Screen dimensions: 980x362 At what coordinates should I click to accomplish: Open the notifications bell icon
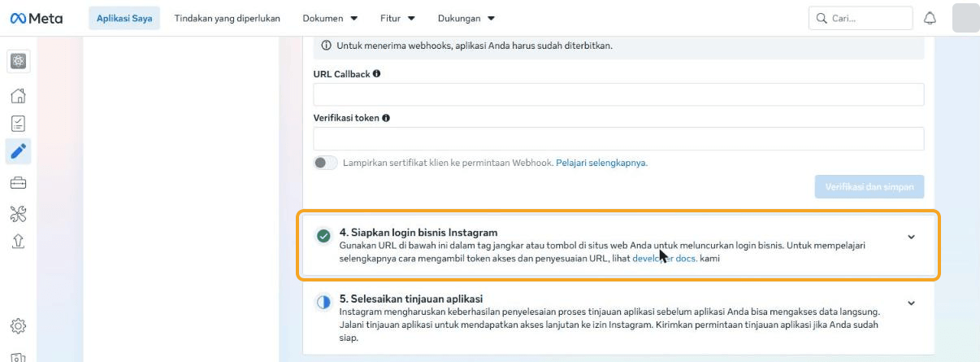tap(930, 18)
